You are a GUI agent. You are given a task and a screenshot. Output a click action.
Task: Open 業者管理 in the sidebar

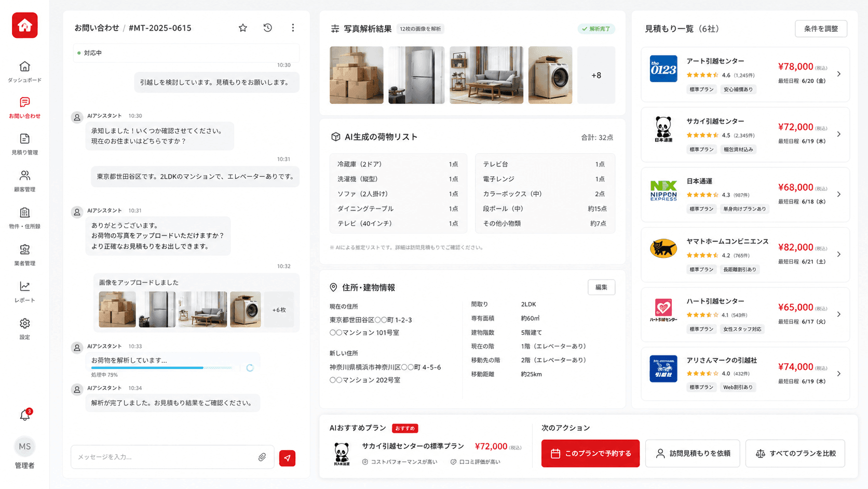pos(24,255)
